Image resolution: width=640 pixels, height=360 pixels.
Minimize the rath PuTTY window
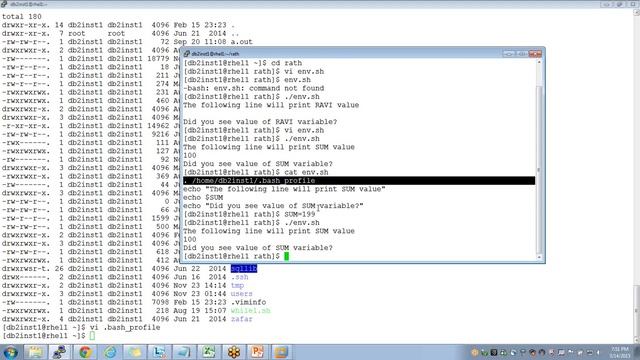[509, 53]
